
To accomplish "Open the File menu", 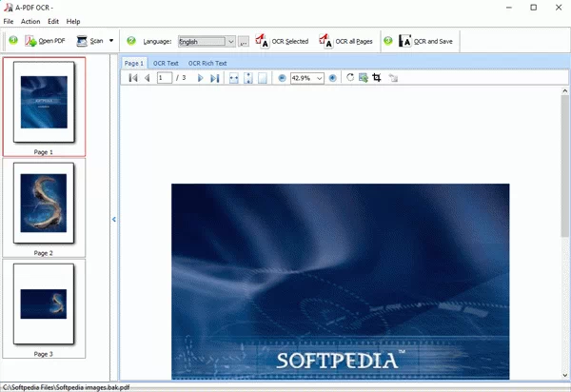I will (9, 22).
